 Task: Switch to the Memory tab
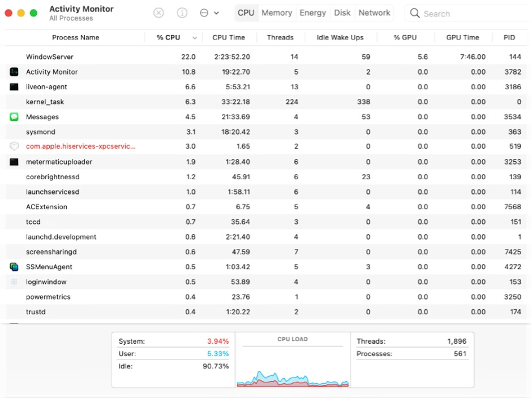coord(277,12)
